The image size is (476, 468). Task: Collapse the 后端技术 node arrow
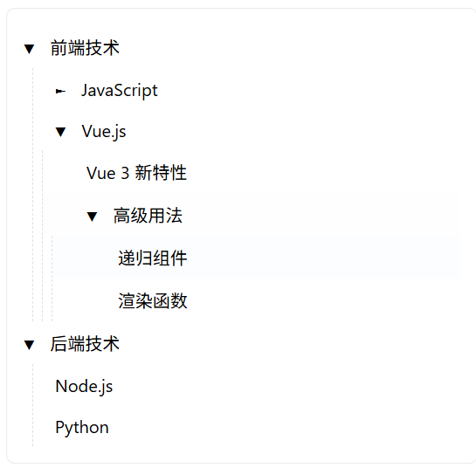(x=29, y=345)
